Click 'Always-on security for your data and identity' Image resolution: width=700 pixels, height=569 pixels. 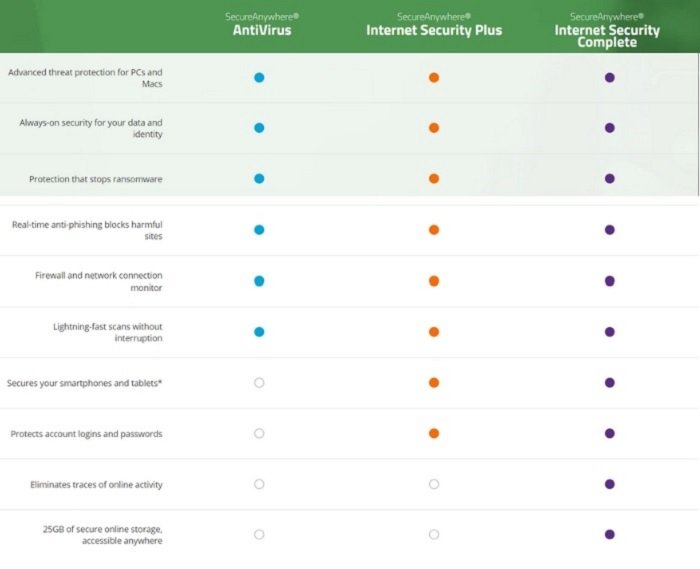(x=91, y=129)
